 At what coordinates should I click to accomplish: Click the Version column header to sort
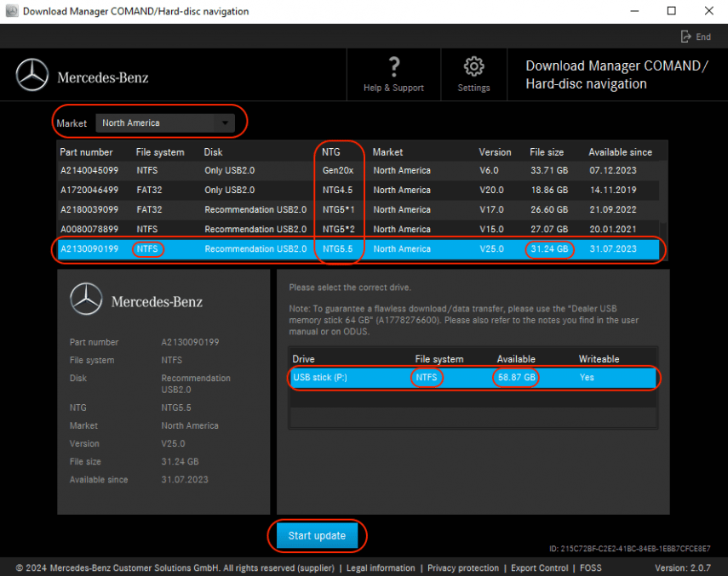tap(495, 151)
